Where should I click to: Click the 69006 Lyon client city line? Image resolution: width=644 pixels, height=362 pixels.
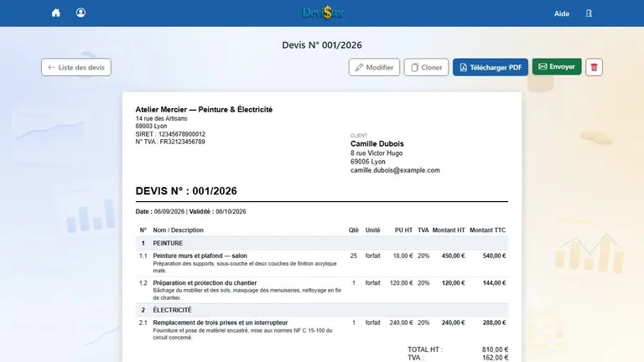point(368,162)
